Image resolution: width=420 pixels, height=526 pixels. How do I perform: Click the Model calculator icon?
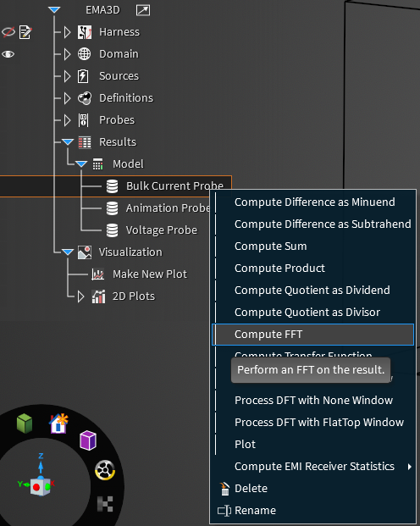tap(97, 164)
